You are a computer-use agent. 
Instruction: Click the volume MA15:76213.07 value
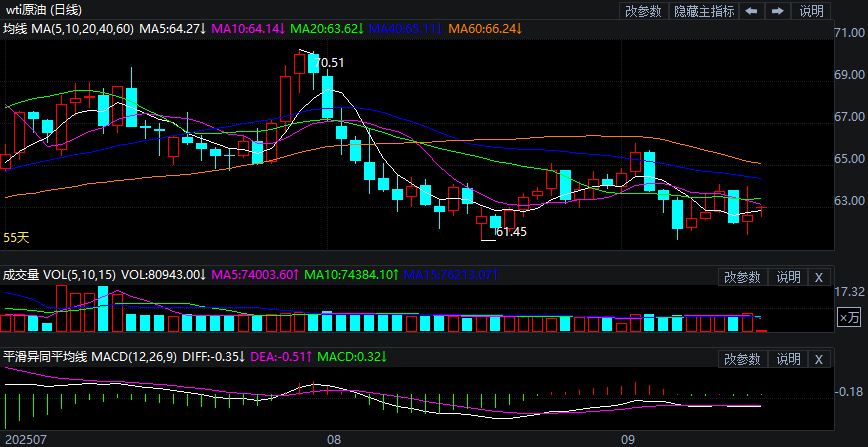pyautogui.click(x=451, y=274)
